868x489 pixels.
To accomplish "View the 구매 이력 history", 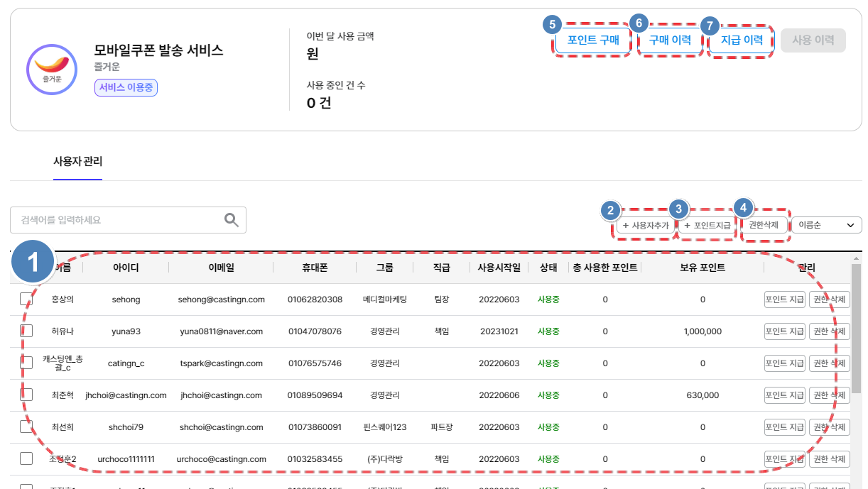I will pos(670,40).
